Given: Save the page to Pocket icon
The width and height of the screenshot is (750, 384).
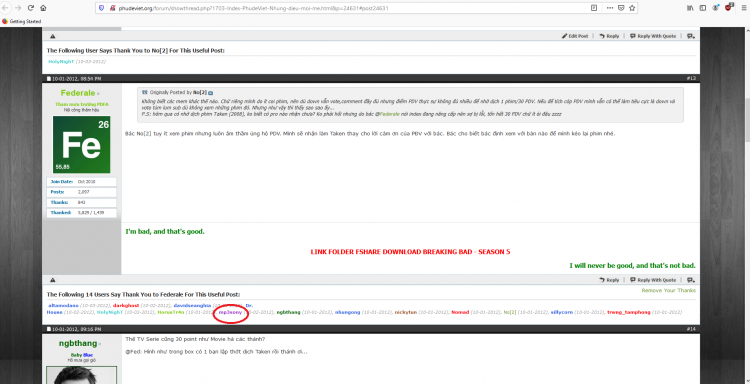Looking at the screenshot, I should coord(621,8).
